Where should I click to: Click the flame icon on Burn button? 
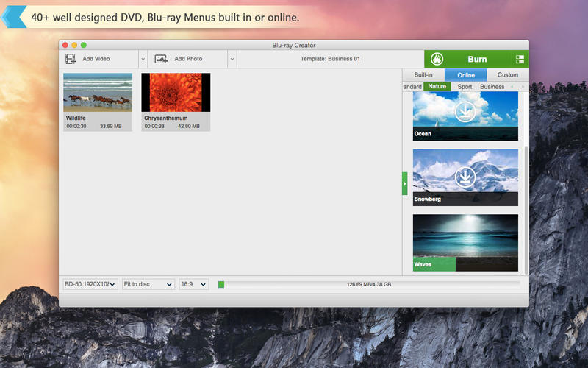437,59
